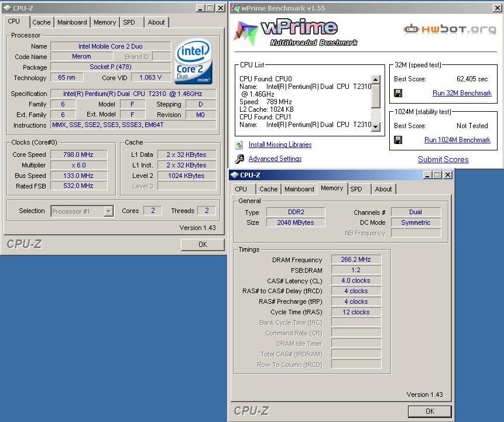Image resolution: width=504 pixels, height=422 pixels.
Task: Switch to Mainboard tab in upper CPU-Z window
Action: point(72,22)
